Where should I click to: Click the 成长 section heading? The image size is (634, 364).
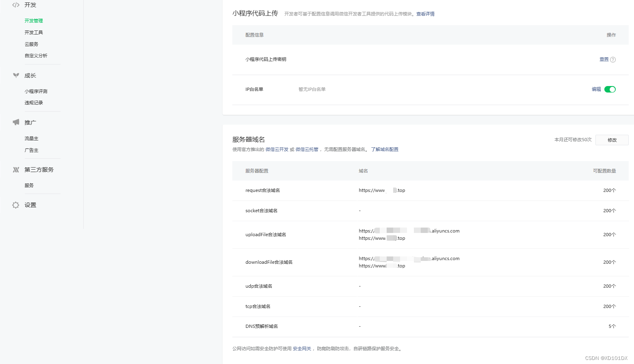click(x=30, y=75)
